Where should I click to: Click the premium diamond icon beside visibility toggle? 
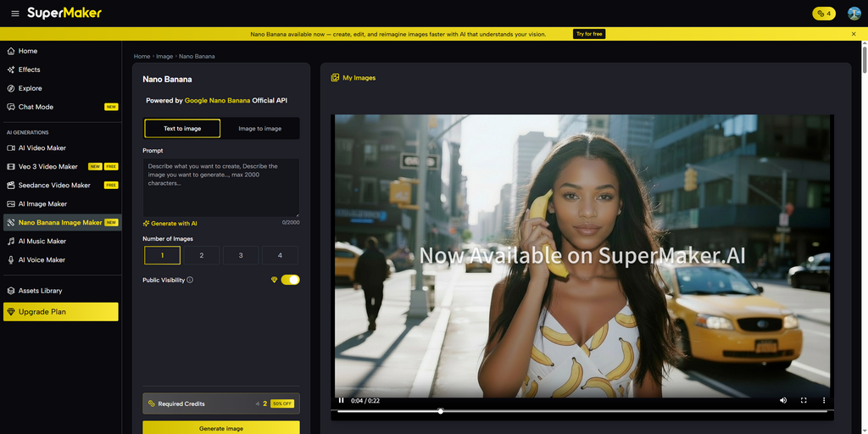pyautogui.click(x=274, y=280)
